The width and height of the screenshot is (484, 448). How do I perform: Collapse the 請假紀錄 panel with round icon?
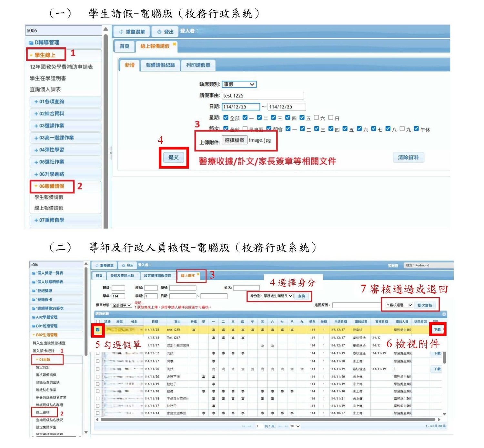(444, 314)
